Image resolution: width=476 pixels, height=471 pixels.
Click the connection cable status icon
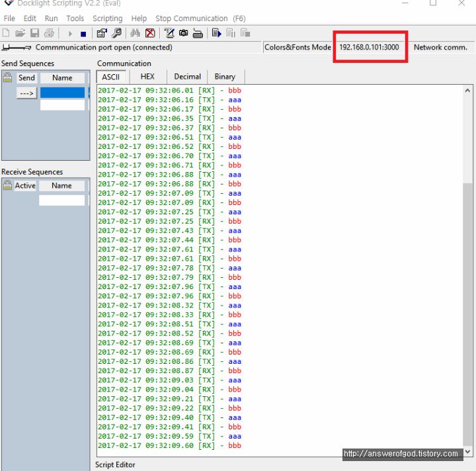(x=17, y=48)
